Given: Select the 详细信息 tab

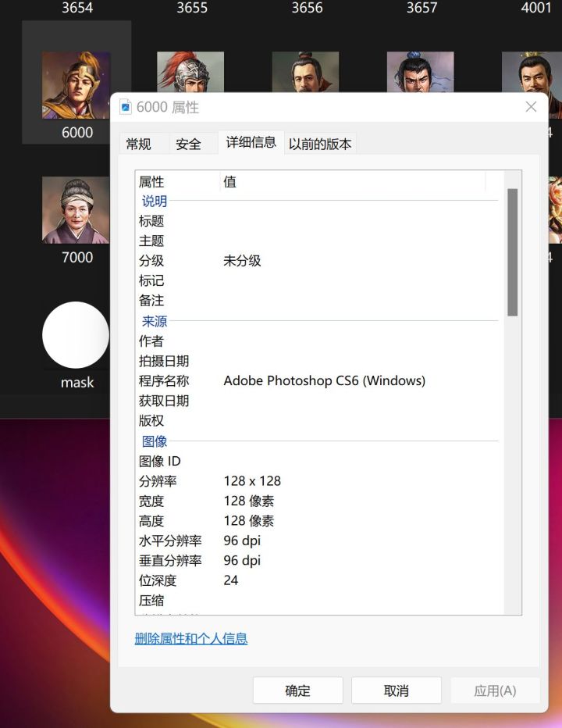Looking at the screenshot, I should [x=251, y=142].
